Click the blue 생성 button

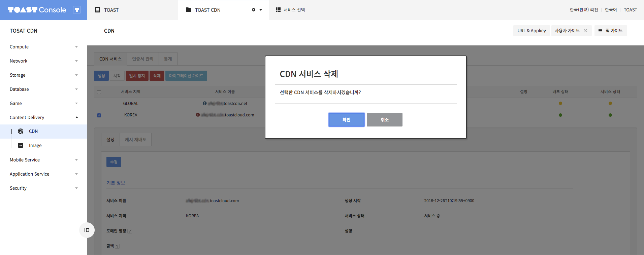[x=101, y=76]
